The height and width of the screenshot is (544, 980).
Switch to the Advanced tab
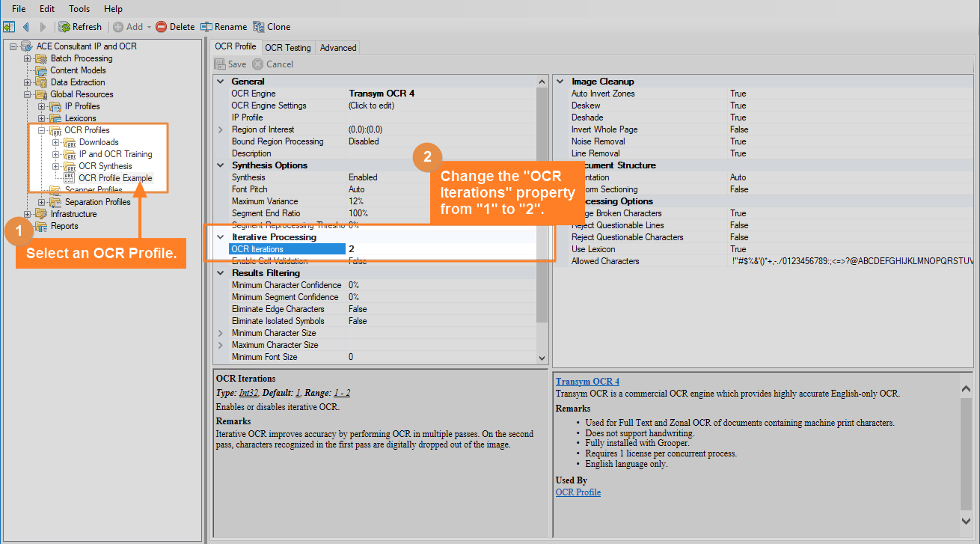[338, 47]
